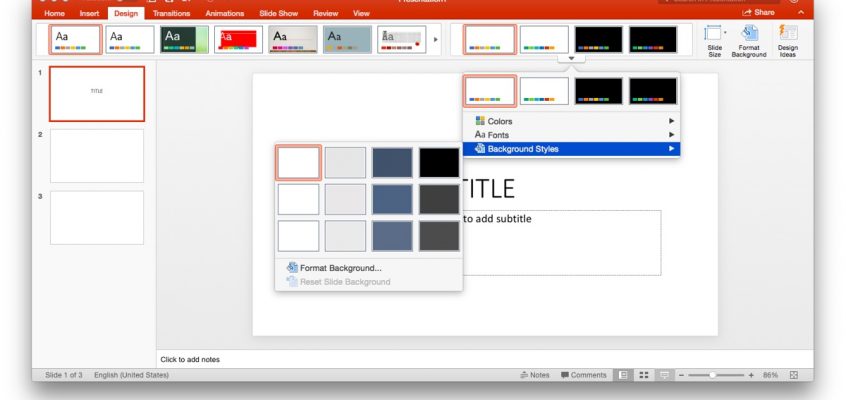
Task: Open the Fonts submenu
Action: 571,135
